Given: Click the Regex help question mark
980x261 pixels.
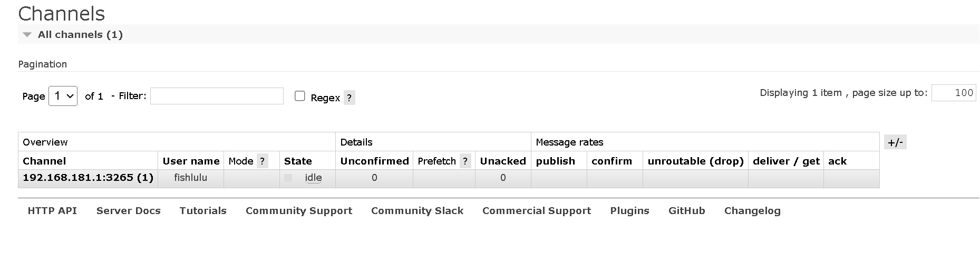Looking at the screenshot, I should click(x=349, y=98).
